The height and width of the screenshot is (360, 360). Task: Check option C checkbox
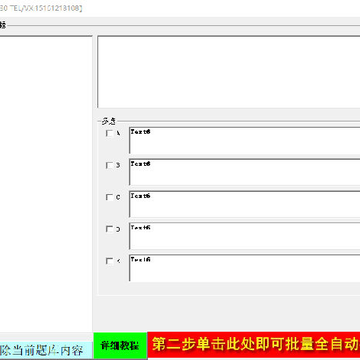click(109, 197)
